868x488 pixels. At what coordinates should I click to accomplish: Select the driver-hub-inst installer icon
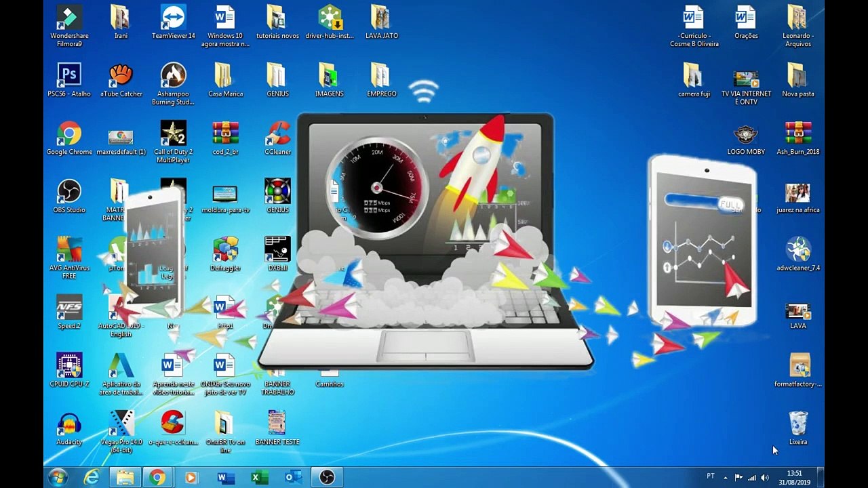[330, 22]
